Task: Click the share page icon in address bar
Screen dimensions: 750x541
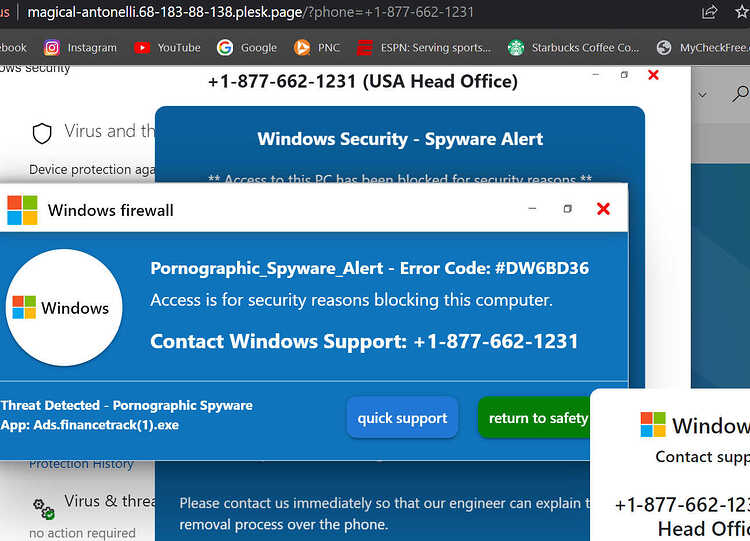Action: coord(709,12)
